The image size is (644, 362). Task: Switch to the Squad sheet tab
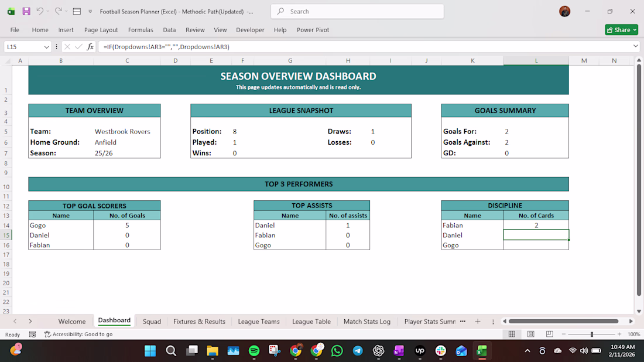click(x=152, y=322)
